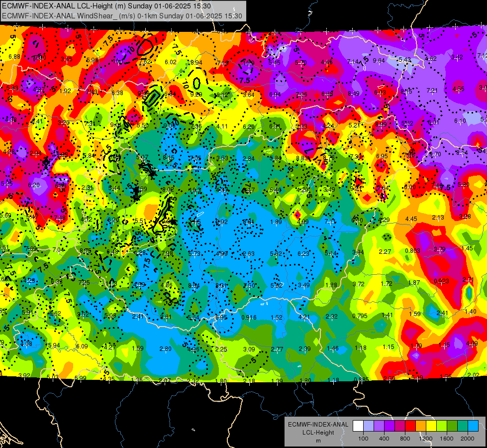487x448 pixels.
Task: Click the wind shear value 6.23
Action: 303,254
